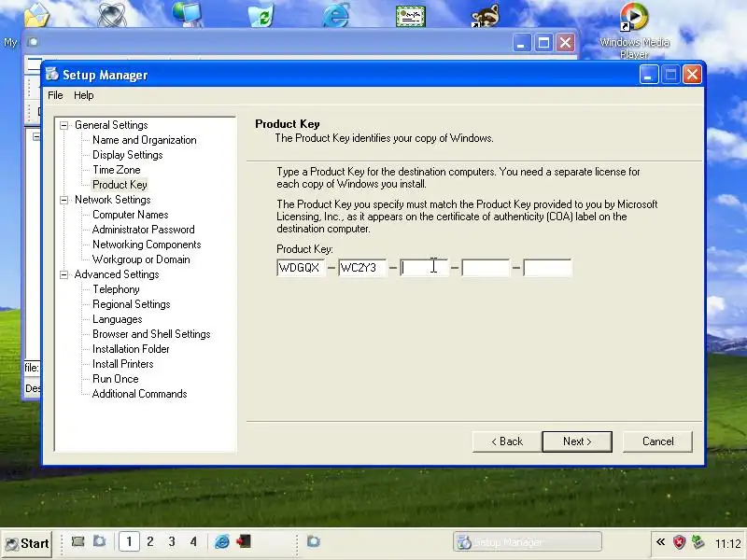Select Additional Commands in the tree

[139, 394]
